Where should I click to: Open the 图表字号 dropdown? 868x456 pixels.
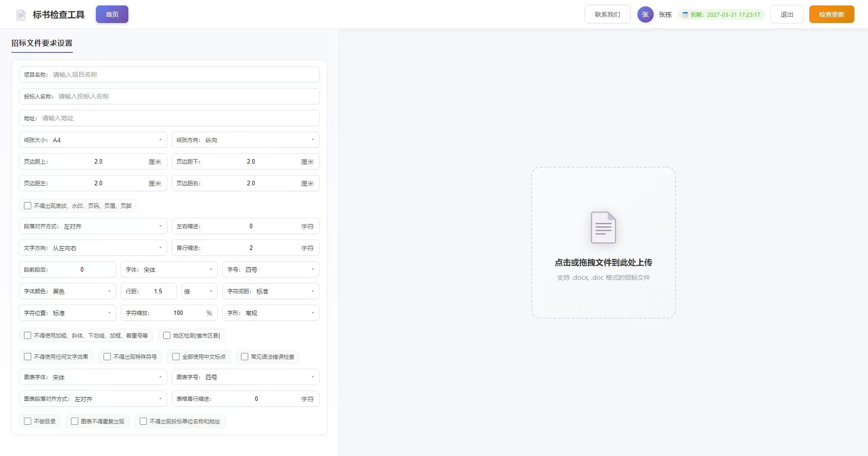click(x=245, y=377)
